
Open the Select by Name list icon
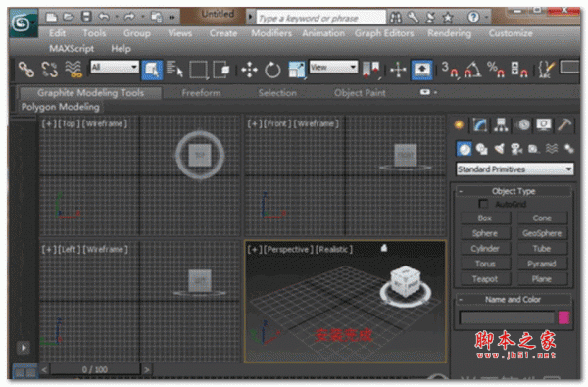click(x=174, y=70)
